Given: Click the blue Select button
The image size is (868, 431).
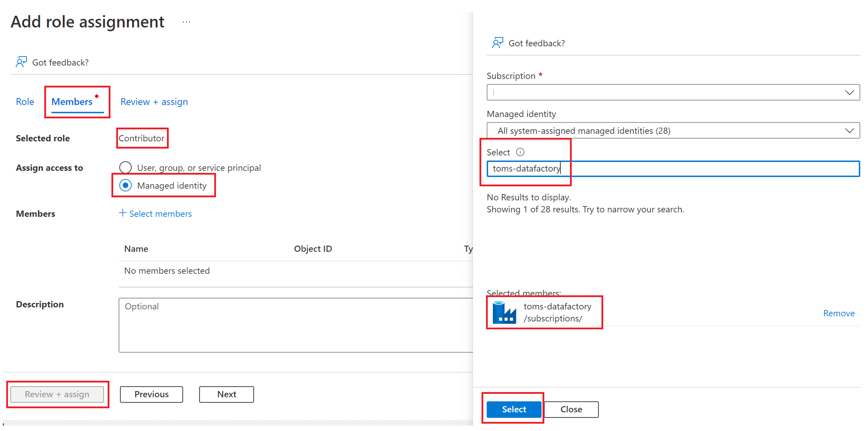Looking at the screenshot, I should click(514, 409).
